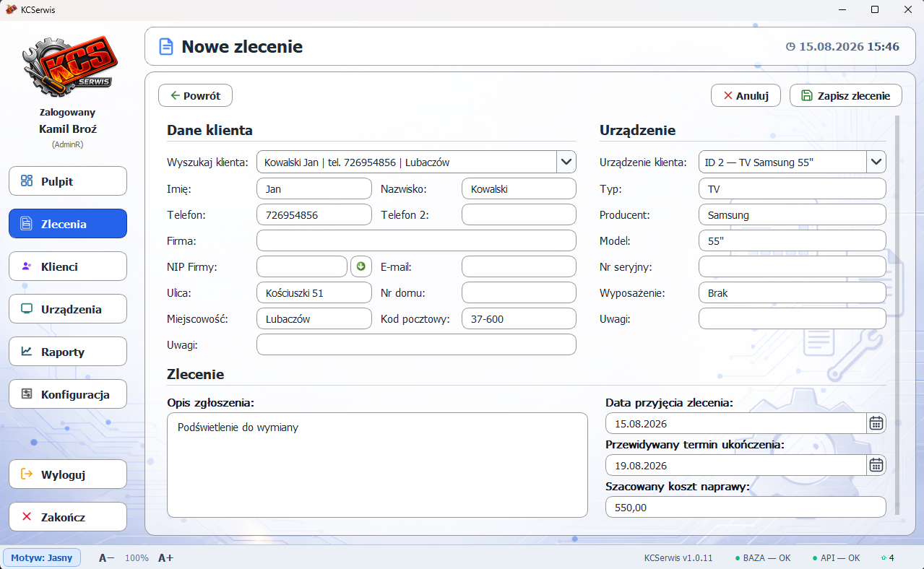The image size is (924, 569).
Task: Click the Imię field
Action: coord(314,189)
